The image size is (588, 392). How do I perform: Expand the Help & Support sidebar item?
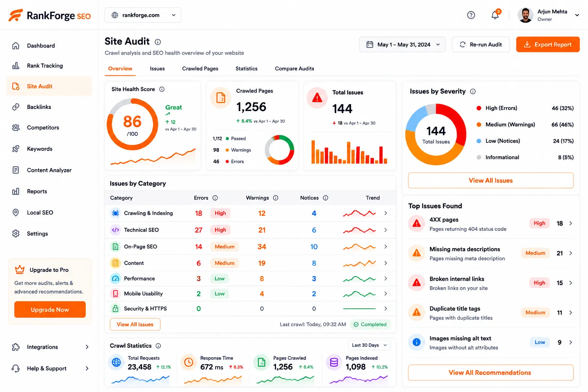click(87, 368)
